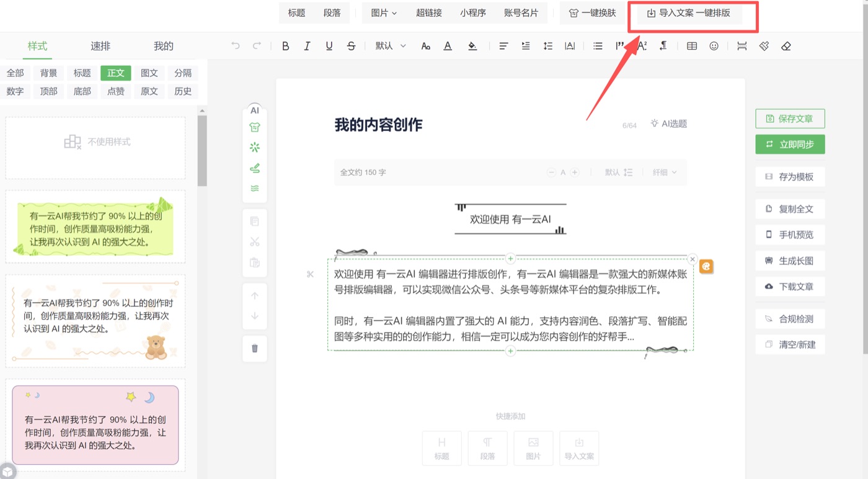Select the 全部 style category
The width and height of the screenshot is (868, 479).
(x=15, y=73)
